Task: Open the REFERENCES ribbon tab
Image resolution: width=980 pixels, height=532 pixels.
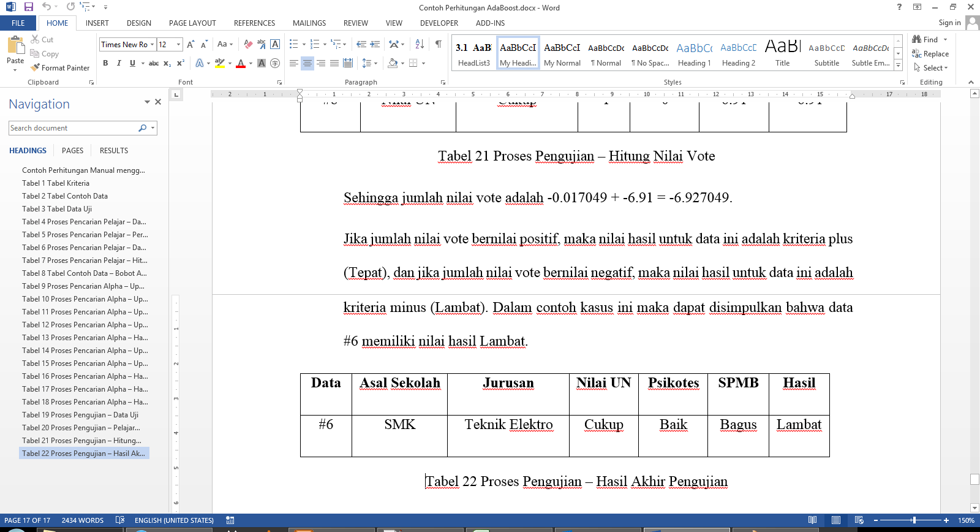Action: tap(254, 23)
